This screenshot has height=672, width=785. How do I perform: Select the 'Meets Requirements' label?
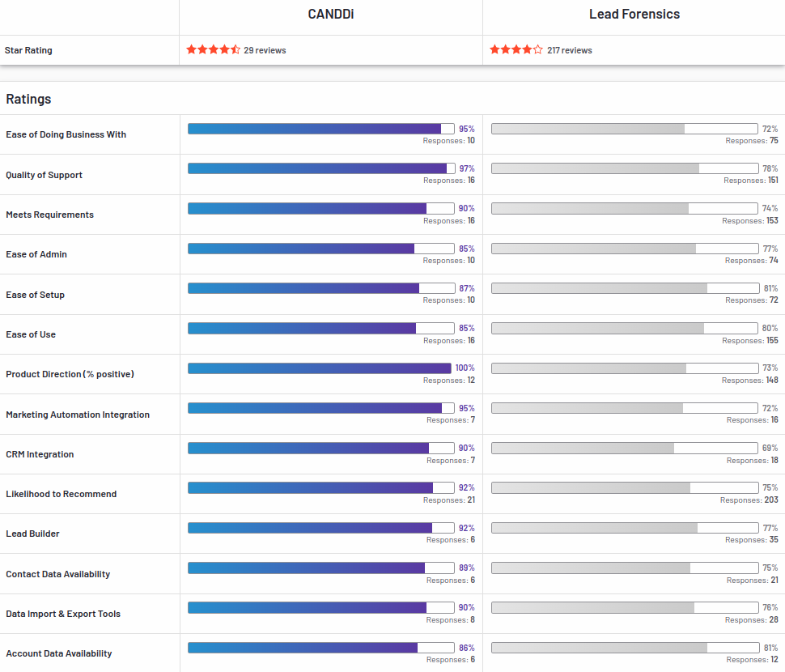(x=49, y=215)
